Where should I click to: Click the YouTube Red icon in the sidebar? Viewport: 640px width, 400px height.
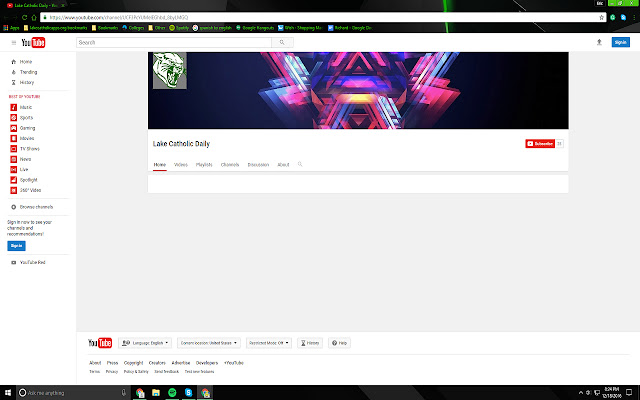(x=13, y=262)
